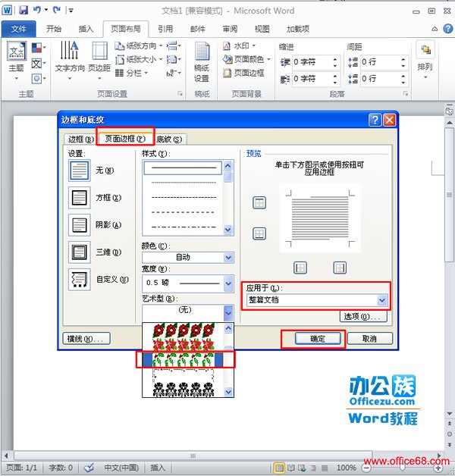455x476 pixels.
Task: Choose the 无 (None) border setting icon
Action: point(79,171)
